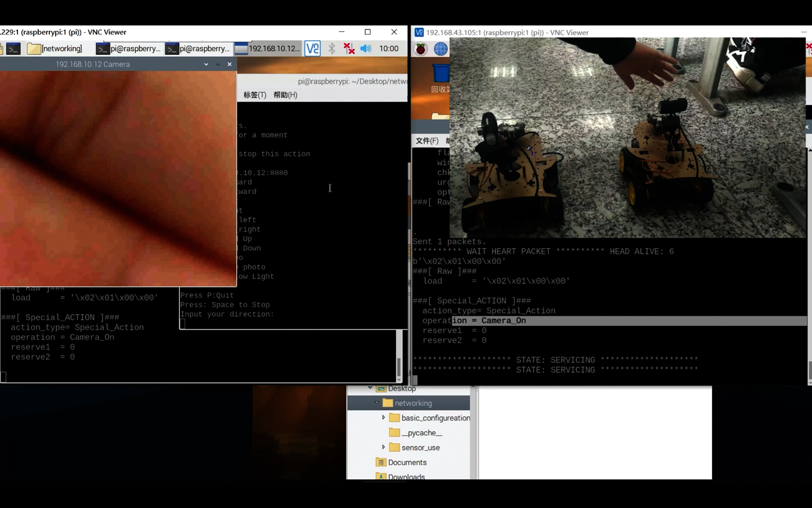The image size is (812, 508).
Task: Open the Raspberry Pi menu in right window
Action: tap(420, 49)
